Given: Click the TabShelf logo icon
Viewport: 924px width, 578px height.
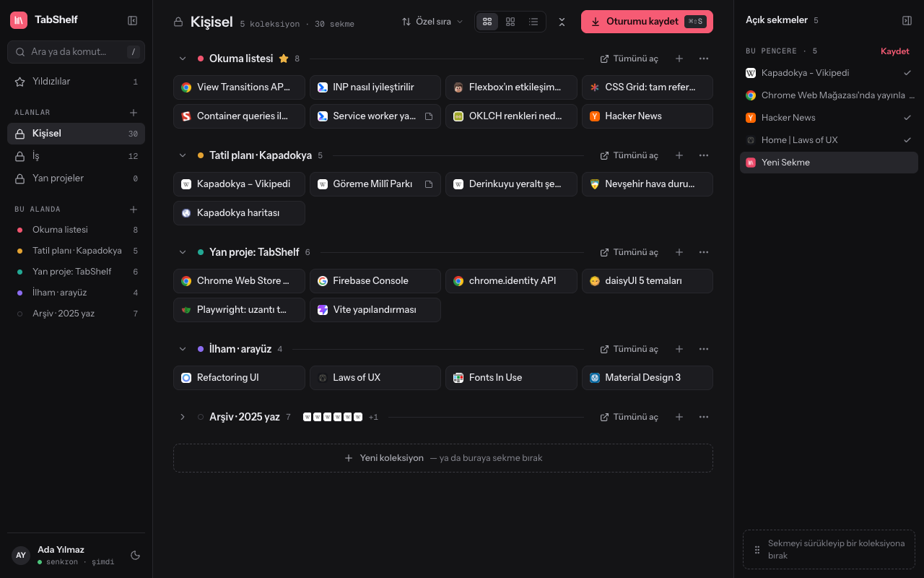Looking at the screenshot, I should click(x=19, y=20).
